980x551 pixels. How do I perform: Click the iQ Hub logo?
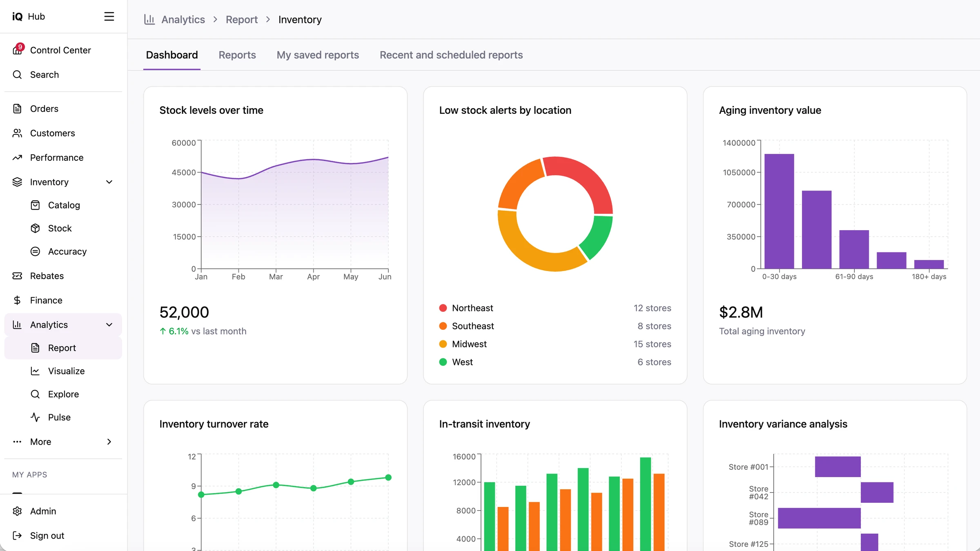tap(28, 16)
